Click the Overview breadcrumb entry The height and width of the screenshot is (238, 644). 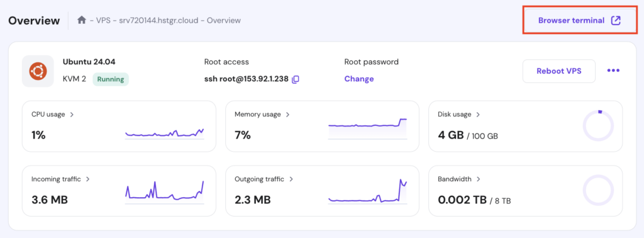pyautogui.click(x=224, y=20)
